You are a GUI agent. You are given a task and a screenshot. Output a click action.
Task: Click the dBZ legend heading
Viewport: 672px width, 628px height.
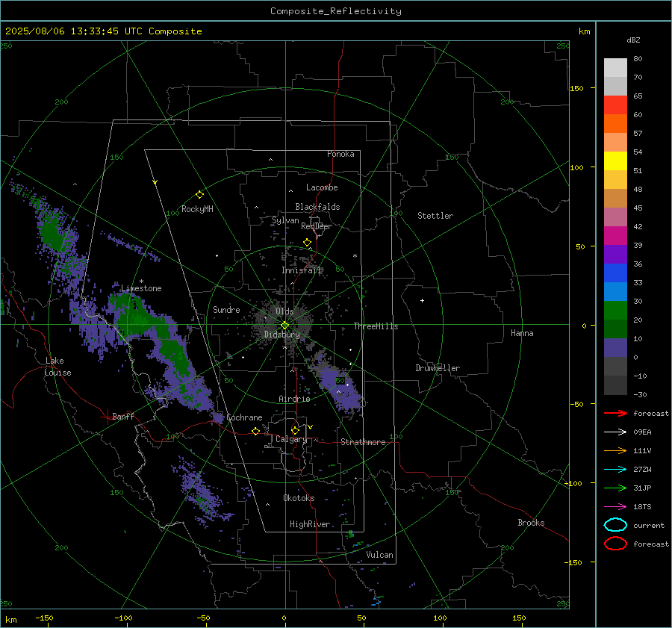tap(633, 40)
